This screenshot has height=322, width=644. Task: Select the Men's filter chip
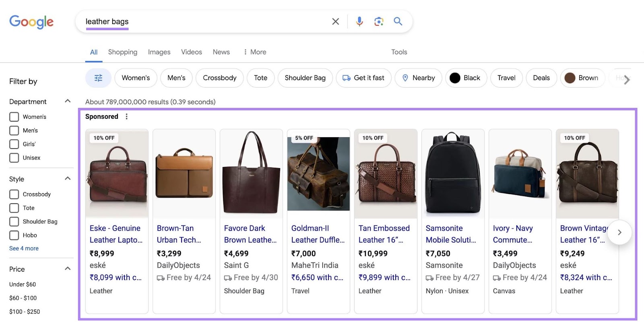pos(176,78)
